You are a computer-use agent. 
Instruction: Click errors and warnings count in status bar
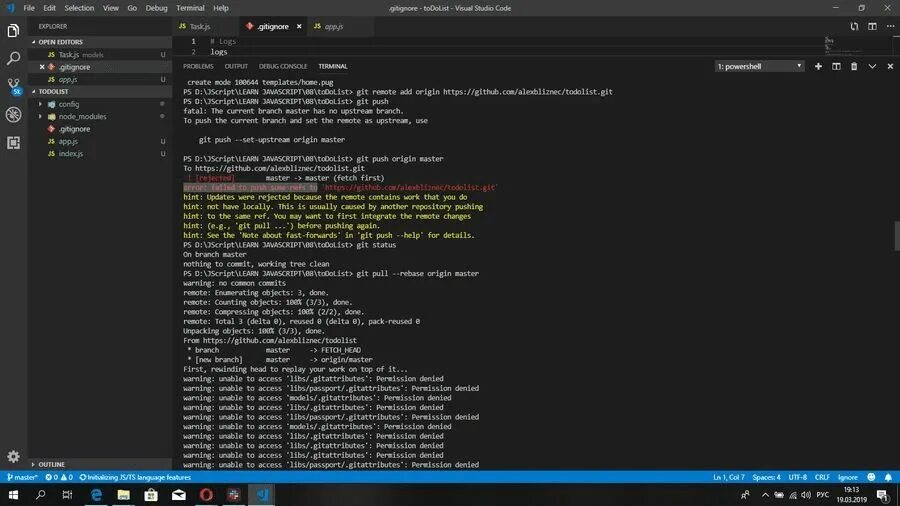pos(59,477)
